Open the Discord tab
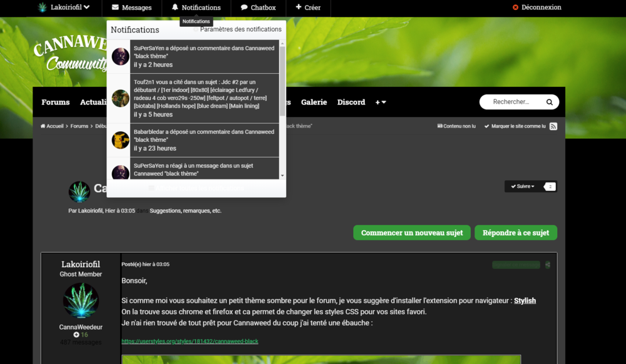The width and height of the screenshot is (626, 364). point(351,102)
